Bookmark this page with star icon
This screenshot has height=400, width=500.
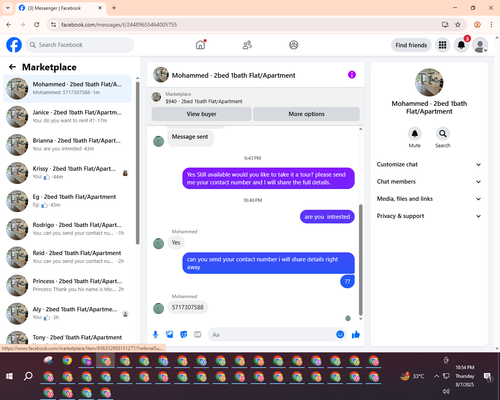click(458, 25)
